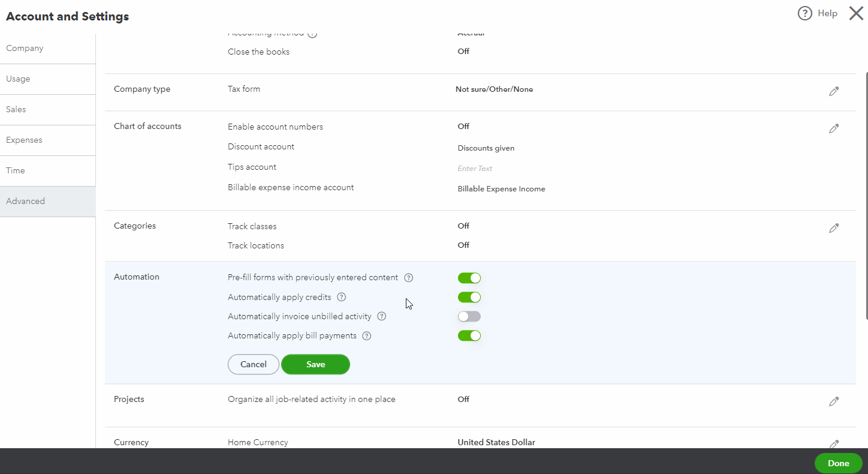Click pencil edit icon for Company type
This screenshot has width=868, height=474.
(x=834, y=91)
